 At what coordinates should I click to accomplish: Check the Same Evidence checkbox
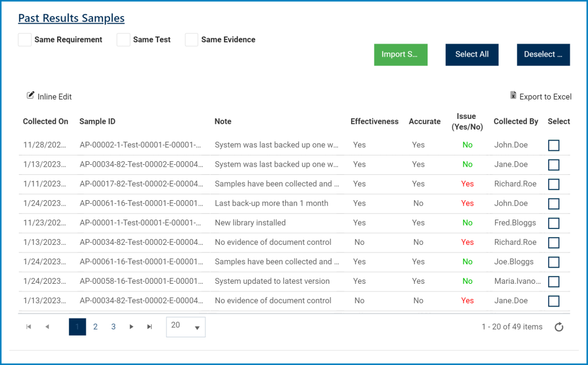(x=192, y=39)
